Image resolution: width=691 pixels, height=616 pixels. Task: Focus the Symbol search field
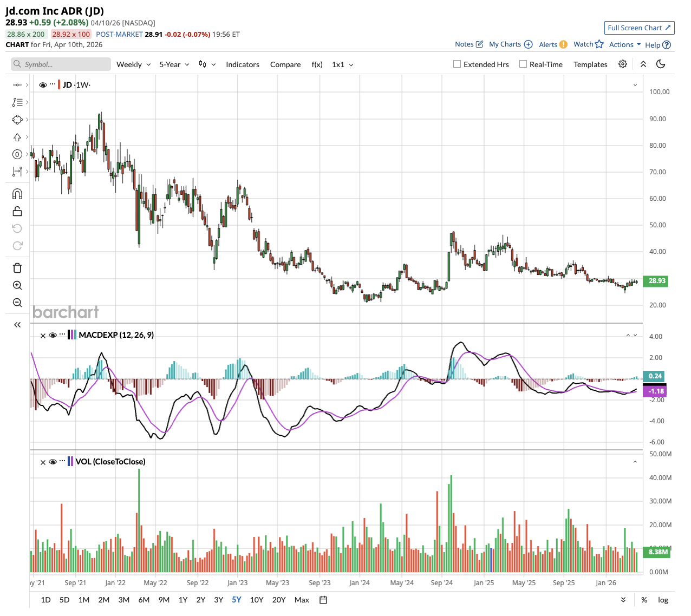click(x=61, y=64)
